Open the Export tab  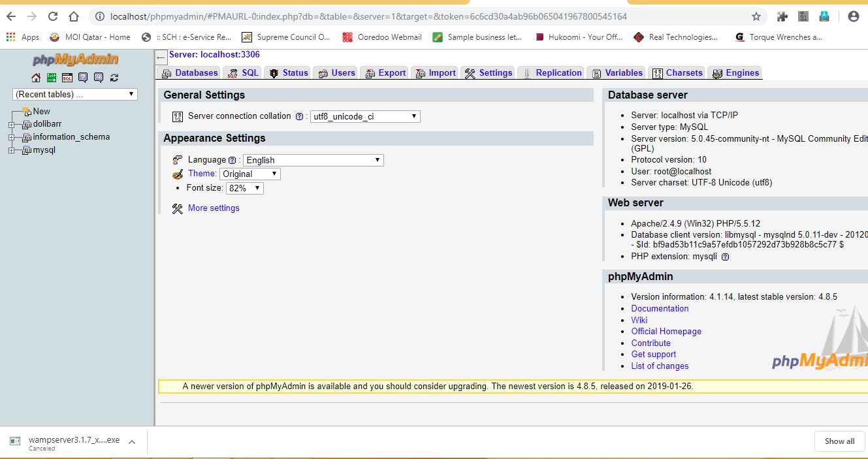click(385, 73)
